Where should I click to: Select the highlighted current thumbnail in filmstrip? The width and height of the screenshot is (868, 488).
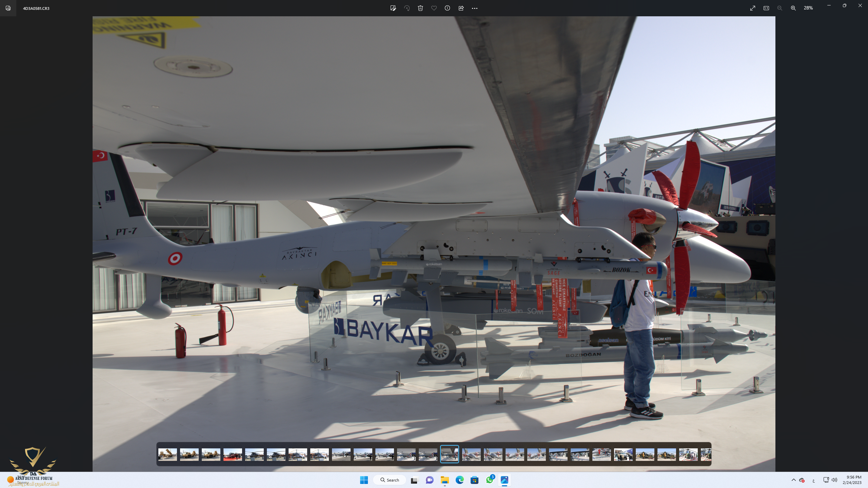[450, 454]
